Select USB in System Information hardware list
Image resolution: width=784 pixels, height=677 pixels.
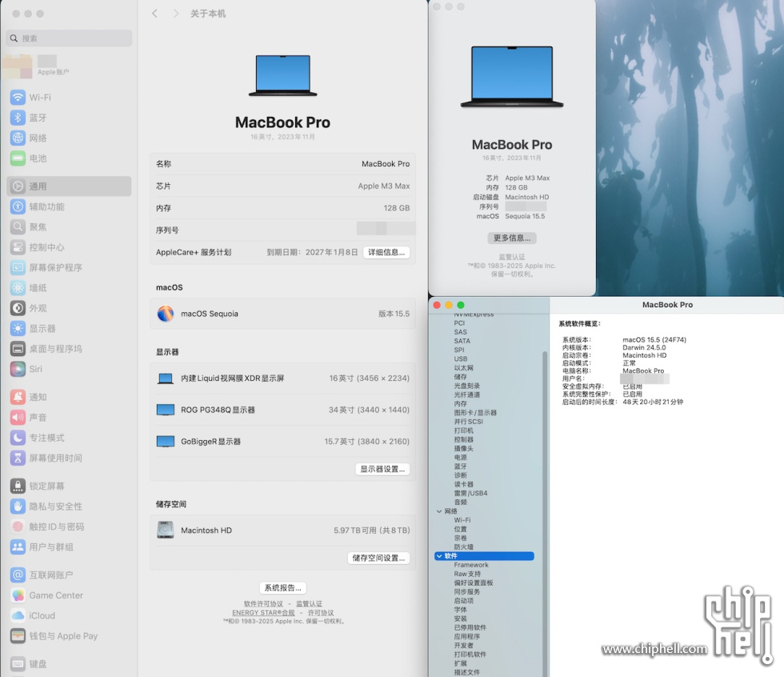pyautogui.click(x=461, y=359)
